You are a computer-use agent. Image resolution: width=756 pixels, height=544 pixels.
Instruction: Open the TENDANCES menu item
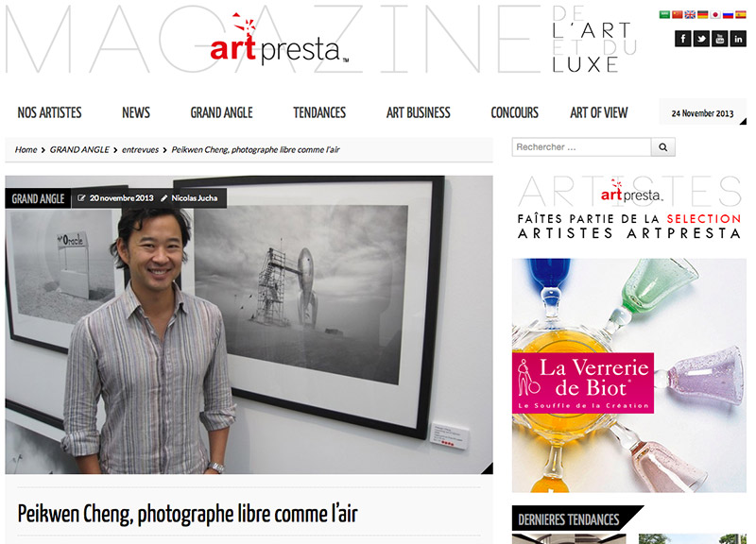(x=319, y=112)
